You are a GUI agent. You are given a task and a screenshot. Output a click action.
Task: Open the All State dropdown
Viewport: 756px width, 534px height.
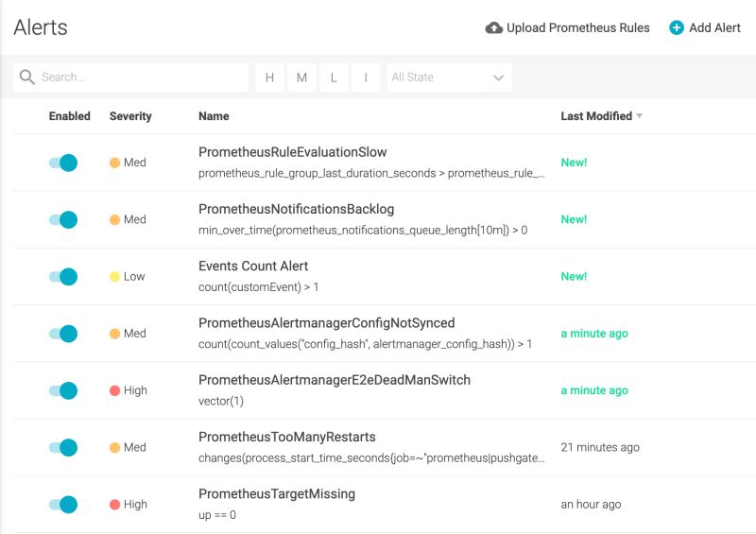coord(450,78)
